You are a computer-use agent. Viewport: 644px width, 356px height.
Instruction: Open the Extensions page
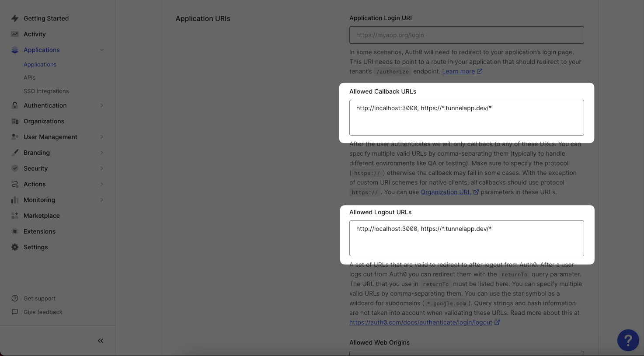pos(39,231)
